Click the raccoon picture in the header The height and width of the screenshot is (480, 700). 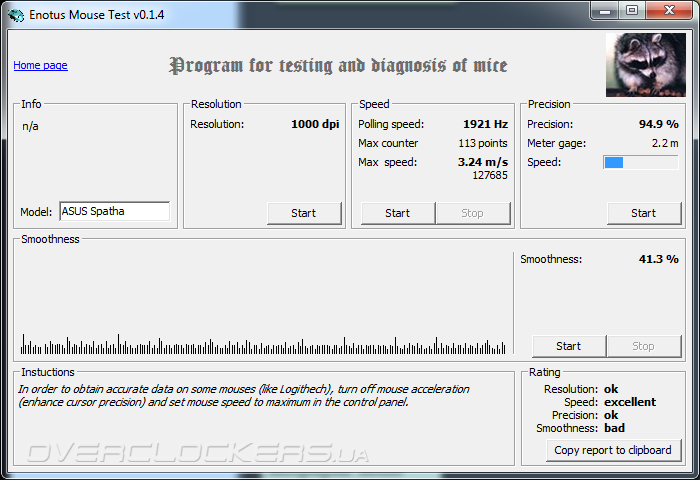[646, 65]
